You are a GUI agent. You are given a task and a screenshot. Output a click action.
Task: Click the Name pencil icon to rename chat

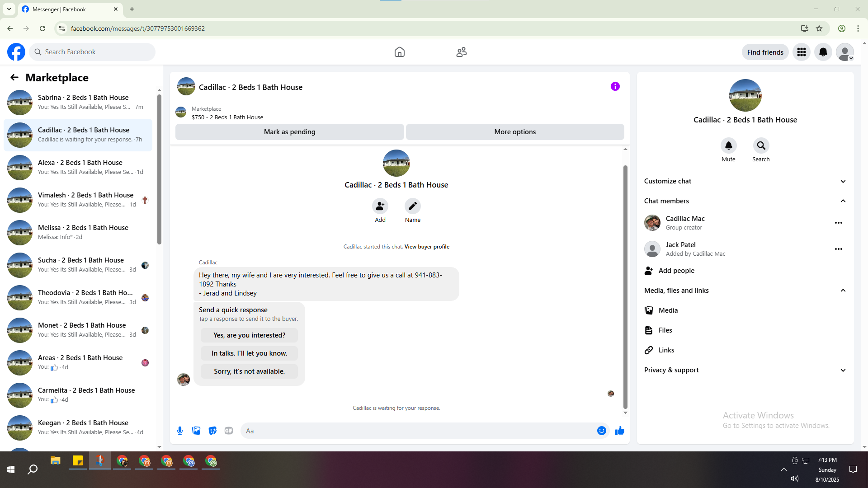(x=412, y=206)
